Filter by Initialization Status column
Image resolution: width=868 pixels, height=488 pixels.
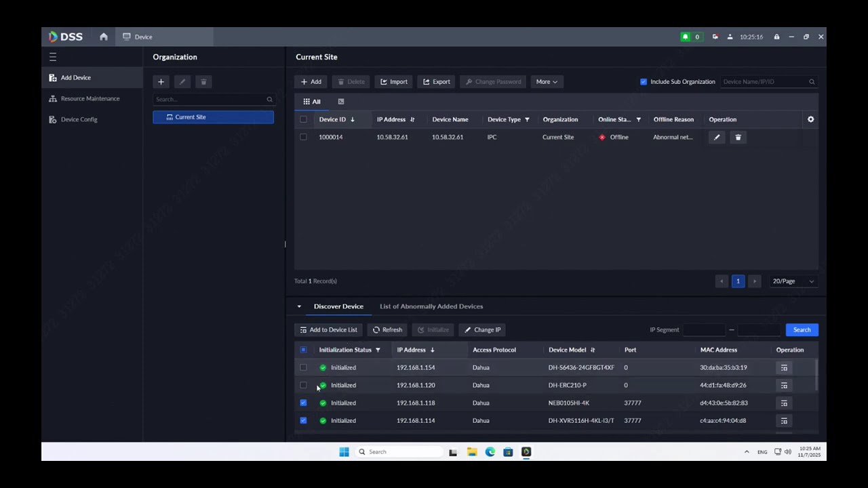click(x=378, y=350)
